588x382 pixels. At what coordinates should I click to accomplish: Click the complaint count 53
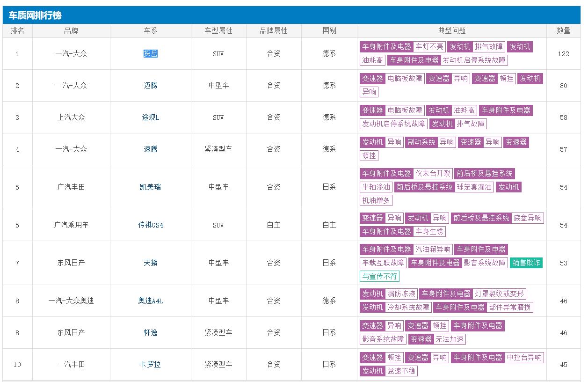pos(564,263)
